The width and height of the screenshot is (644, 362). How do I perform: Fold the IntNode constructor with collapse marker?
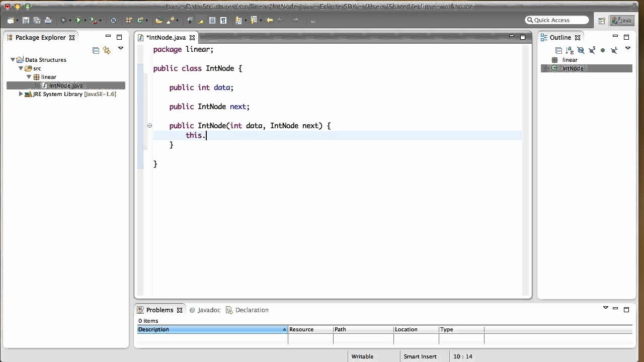149,126
